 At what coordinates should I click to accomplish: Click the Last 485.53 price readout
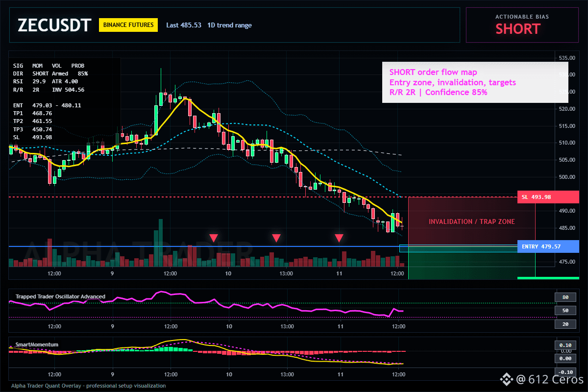(184, 25)
